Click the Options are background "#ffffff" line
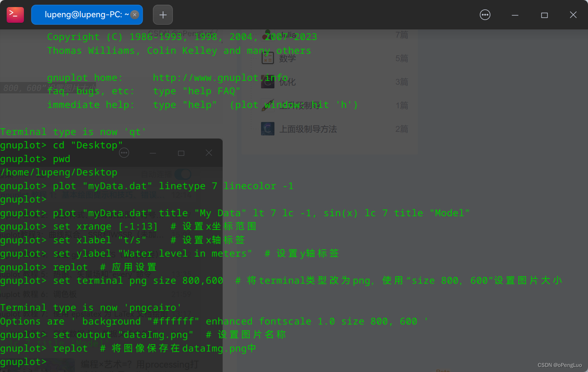The width and height of the screenshot is (588, 372). 214,321
